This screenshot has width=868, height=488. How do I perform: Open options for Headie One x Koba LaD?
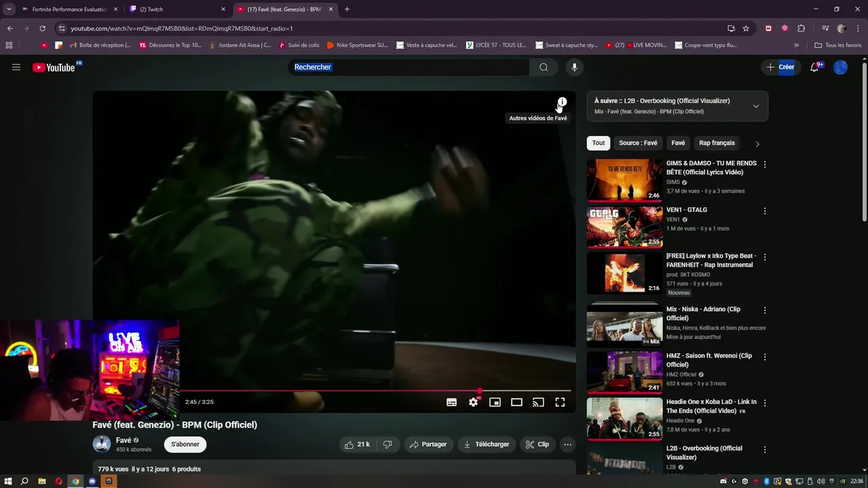pos(765,403)
